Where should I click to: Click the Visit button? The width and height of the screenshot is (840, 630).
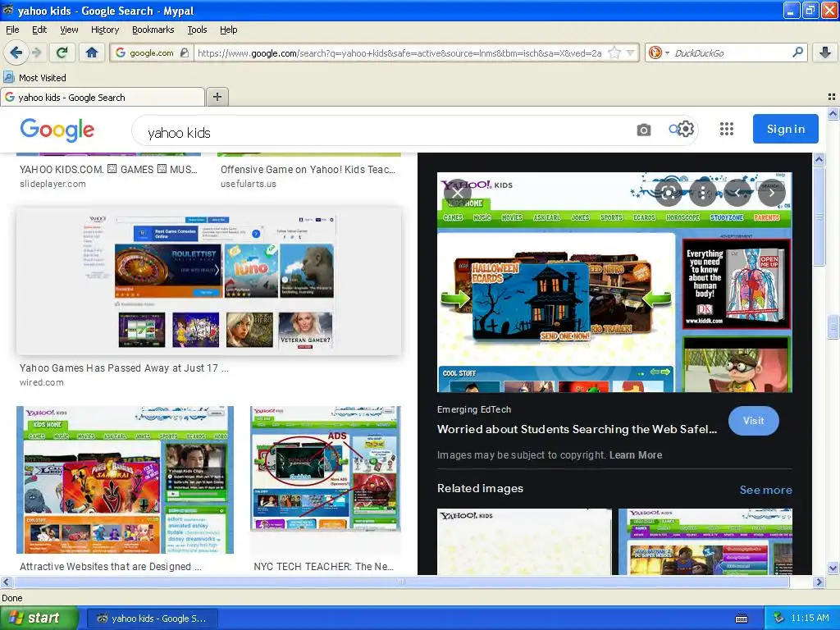753,421
